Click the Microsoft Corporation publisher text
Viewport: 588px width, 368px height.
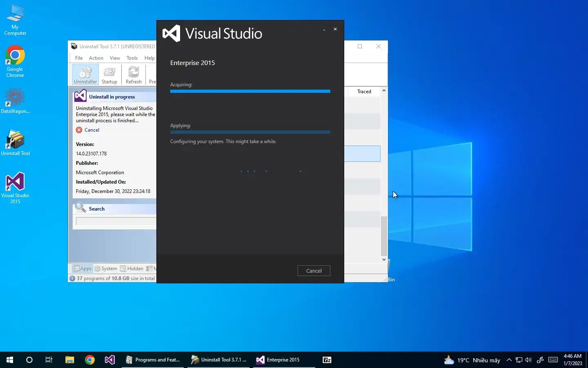pyautogui.click(x=100, y=173)
